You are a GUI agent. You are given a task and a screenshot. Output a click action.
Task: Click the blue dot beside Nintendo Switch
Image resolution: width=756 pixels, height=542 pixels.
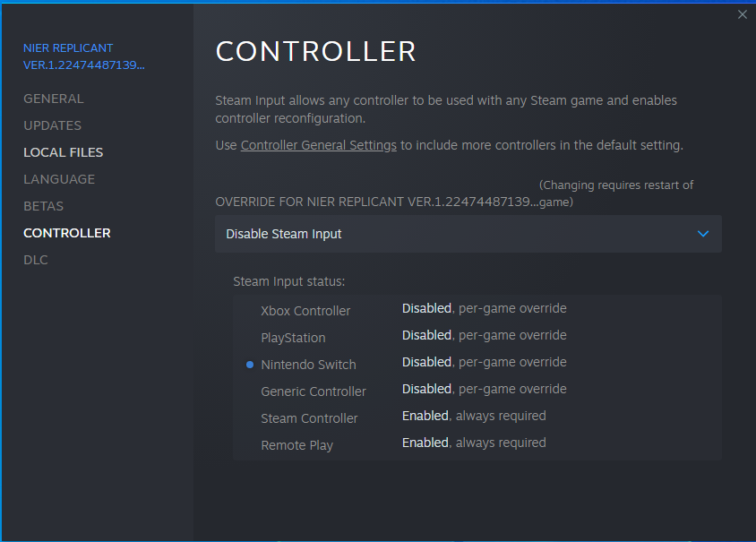click(x=250, y=365)
